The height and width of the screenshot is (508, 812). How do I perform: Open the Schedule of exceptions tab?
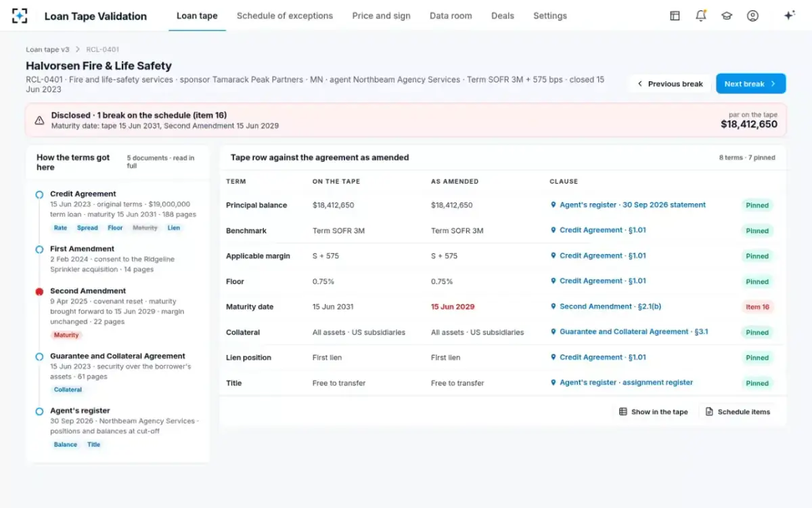[x=285, y=16]
